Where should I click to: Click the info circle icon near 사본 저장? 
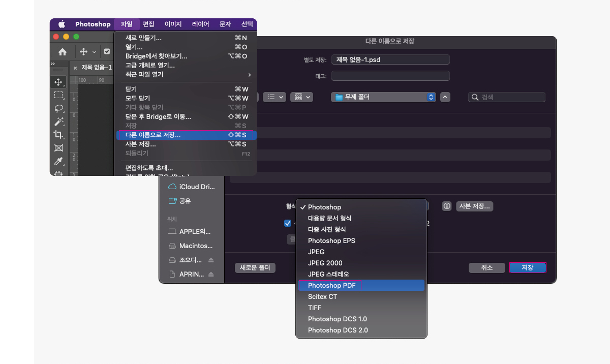coord(446,206)
